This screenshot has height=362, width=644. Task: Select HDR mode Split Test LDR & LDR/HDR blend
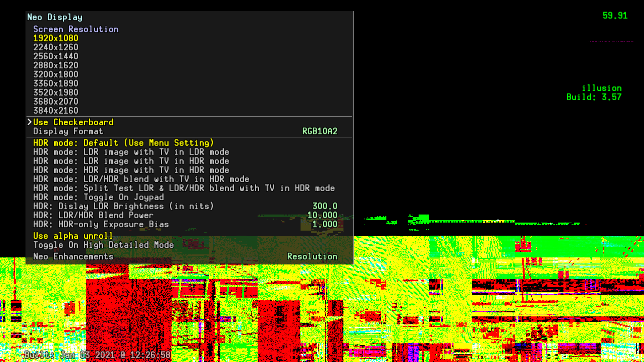184,188
